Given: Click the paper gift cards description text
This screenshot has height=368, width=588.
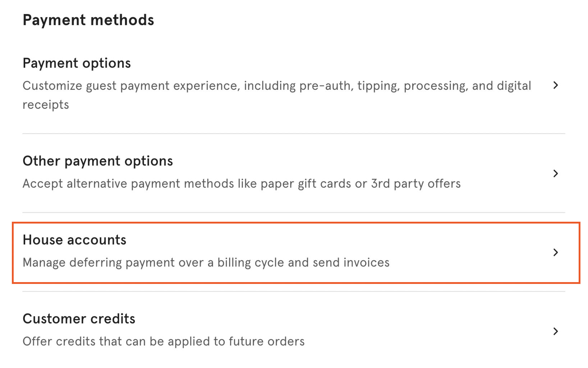Looking at the screenshot, I should tap(242, 184).
